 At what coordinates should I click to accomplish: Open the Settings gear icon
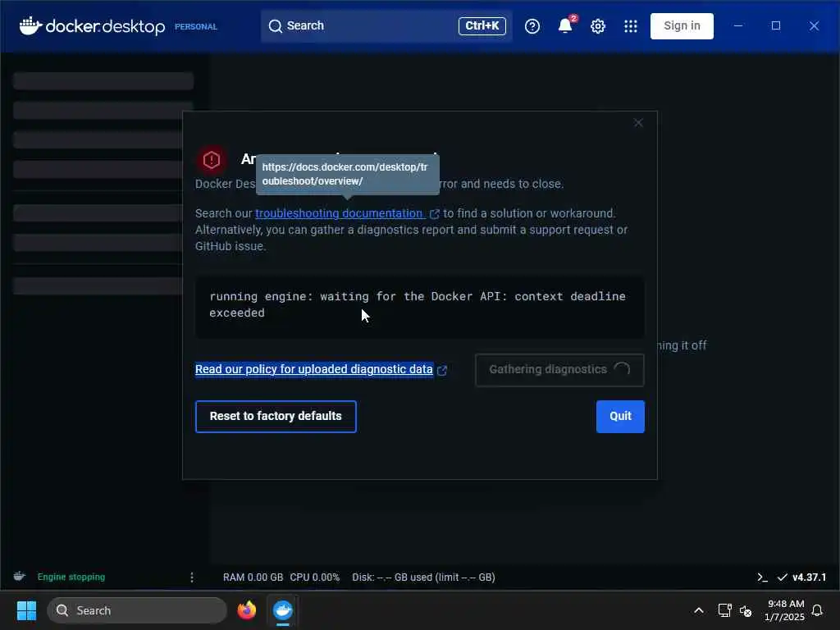tap(598, 25)
